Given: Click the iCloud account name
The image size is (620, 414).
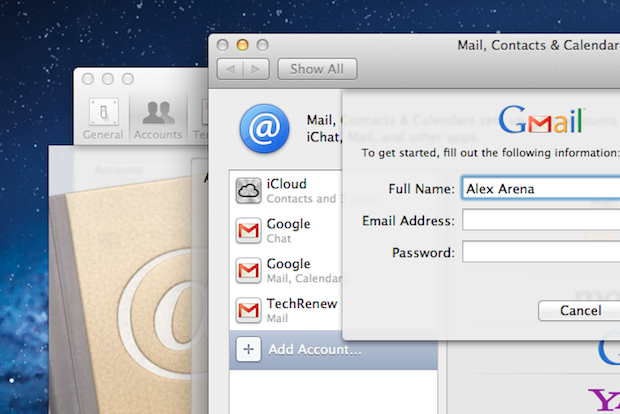Looking at the screenshot, I should 287,184.
